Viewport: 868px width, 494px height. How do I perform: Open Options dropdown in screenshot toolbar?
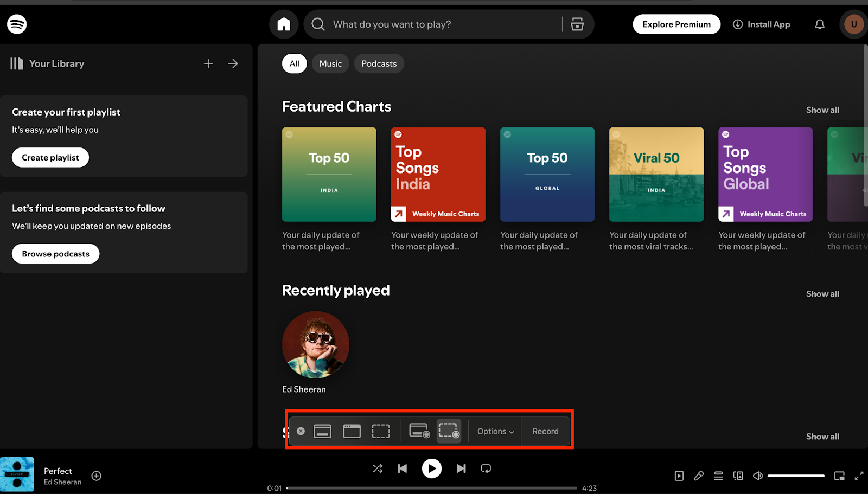coord(495,431)
